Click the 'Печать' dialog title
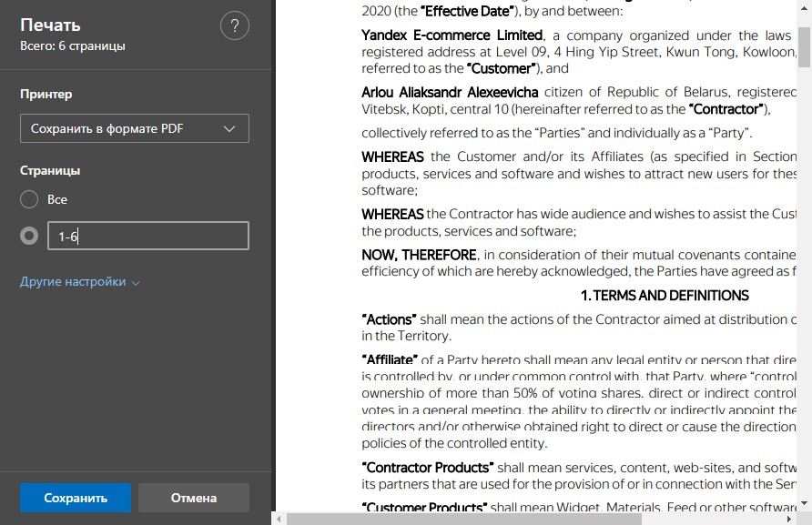812x525 pixels. [50, 25]
